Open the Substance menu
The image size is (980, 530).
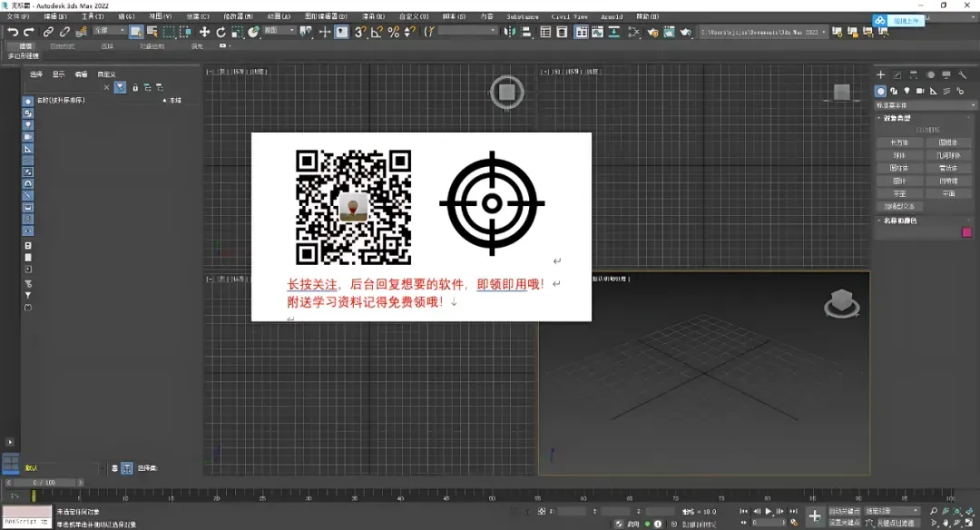[x=523, y=16]
